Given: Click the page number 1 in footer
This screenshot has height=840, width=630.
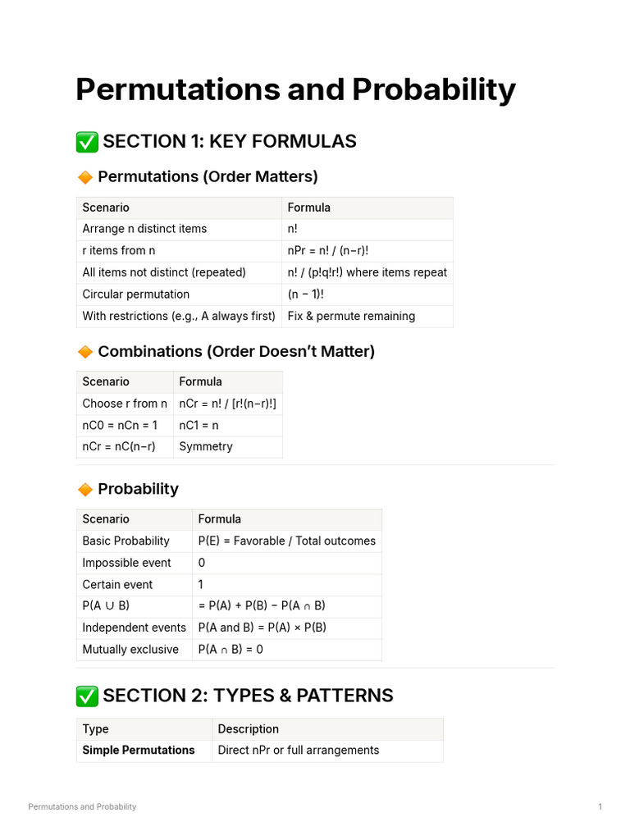Looking at the screenshot, I should pyautogui.click(x=600, y=807).
